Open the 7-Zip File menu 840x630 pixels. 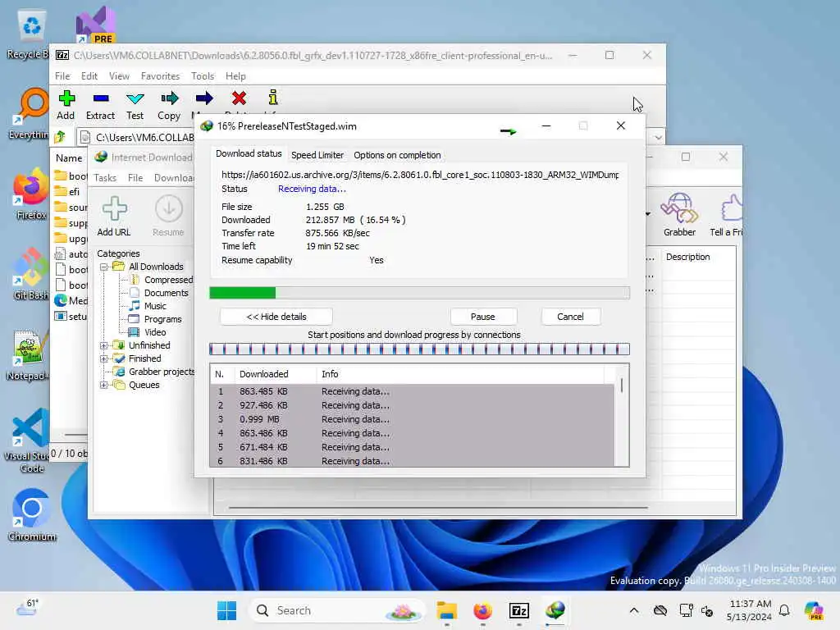pyautogui.click(x=62, y=76)
